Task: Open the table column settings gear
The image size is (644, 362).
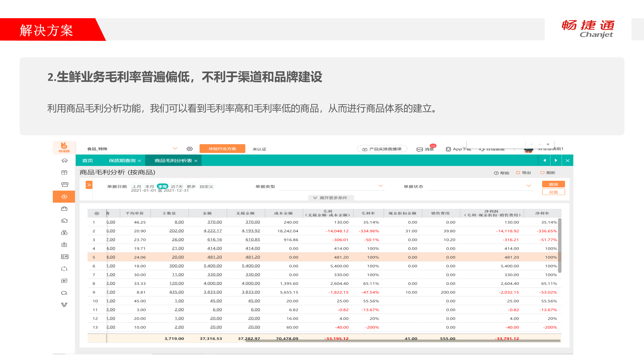Action: [97, 213]
